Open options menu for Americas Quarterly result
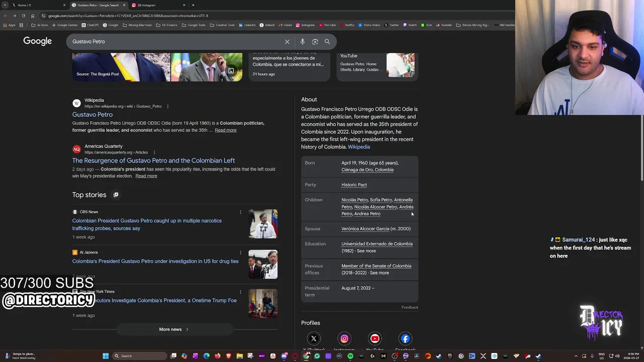This screenshot has width=644, height=362. [x=154, y=152]
